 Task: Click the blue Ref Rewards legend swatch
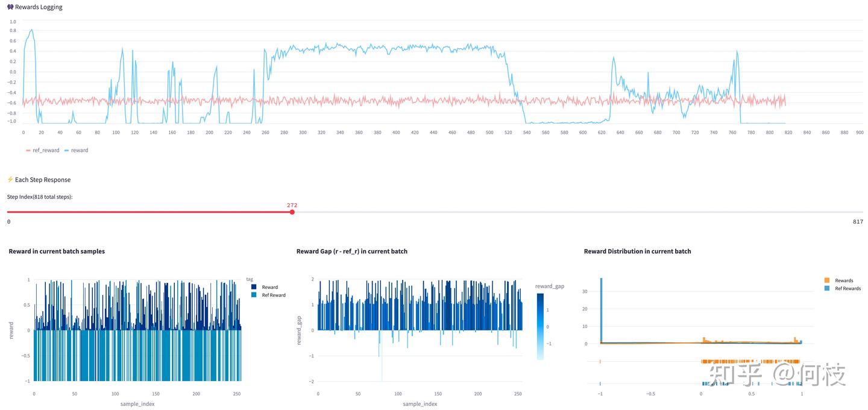pos(827,288)
